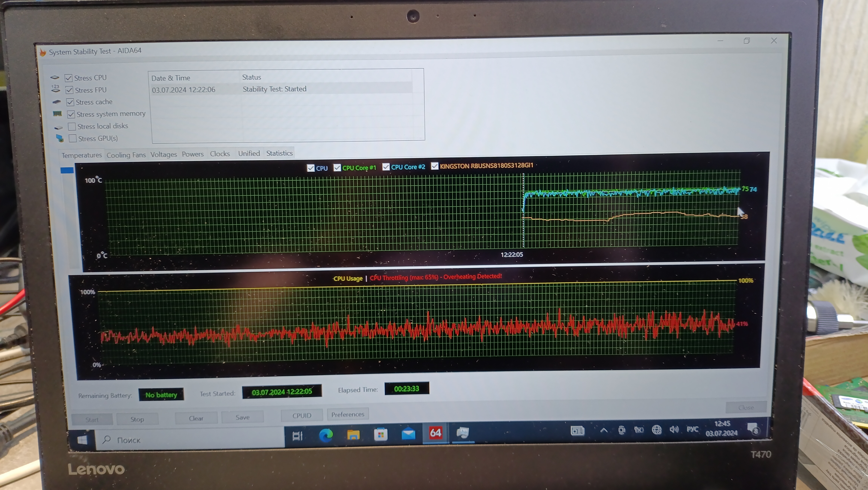This screenshot has height=490, width=868.
Task: Click the 12:22:05 graph time marker
Action: [512, 255]
